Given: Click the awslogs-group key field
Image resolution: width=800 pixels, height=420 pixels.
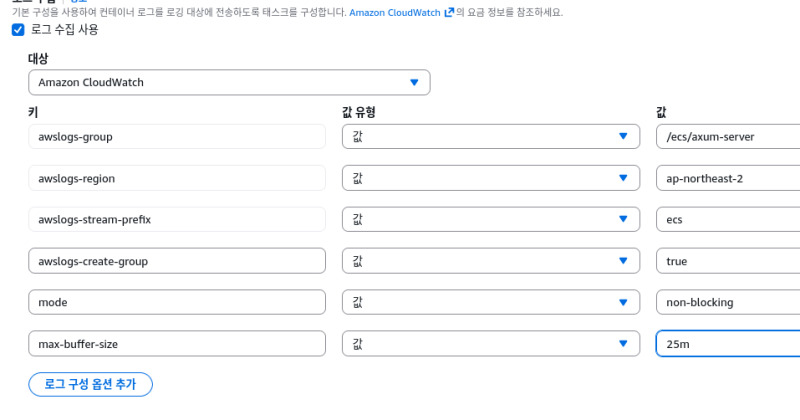Looking at the screenshot, I should pyautogui.click(x=177, y=136).
